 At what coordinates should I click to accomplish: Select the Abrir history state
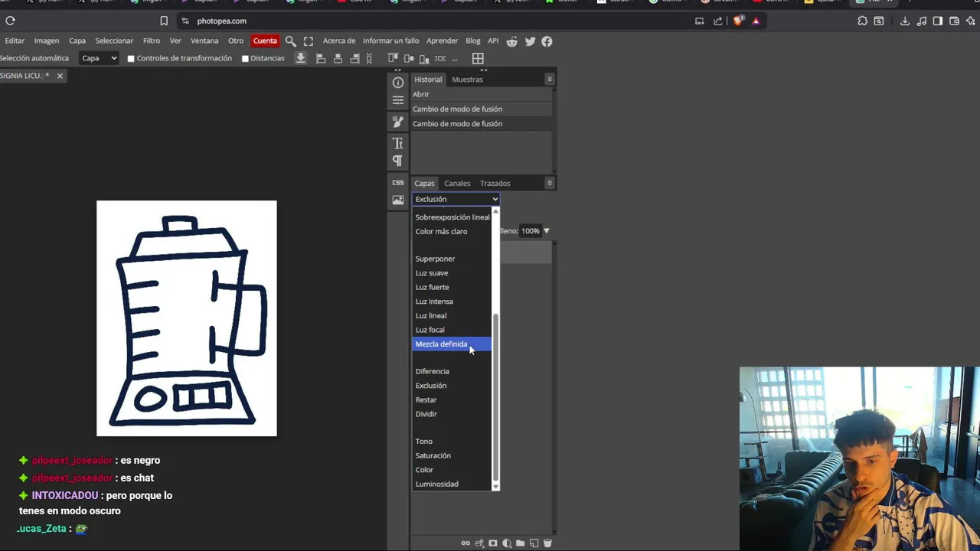click(481, 94)
